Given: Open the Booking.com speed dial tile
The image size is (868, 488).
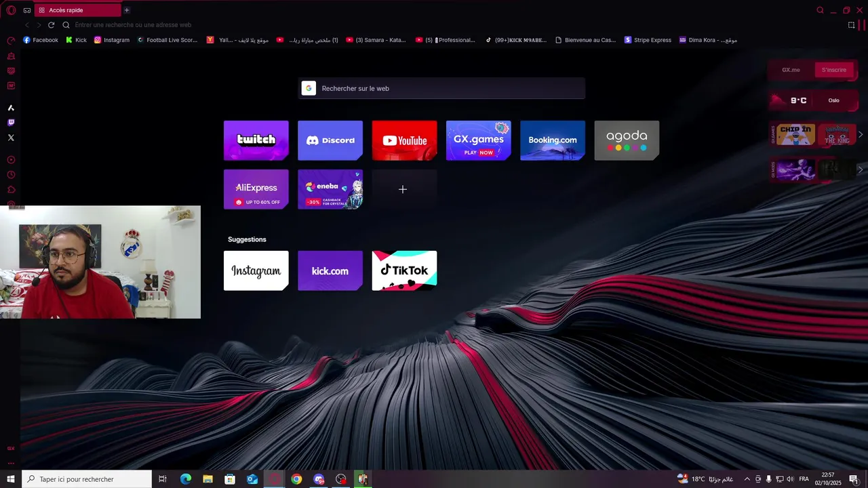Looking at the screenshot, I should pos(553,140).
